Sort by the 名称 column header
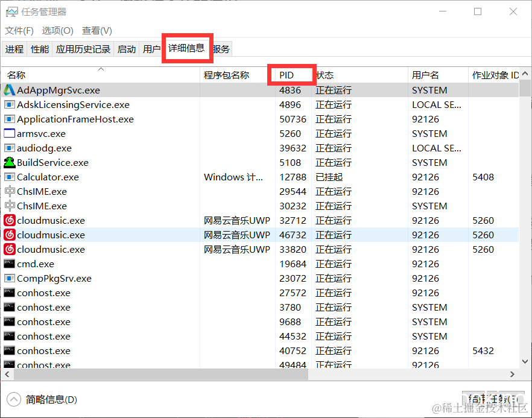This screenshot has width=532, height=418. tap(100, 75)
